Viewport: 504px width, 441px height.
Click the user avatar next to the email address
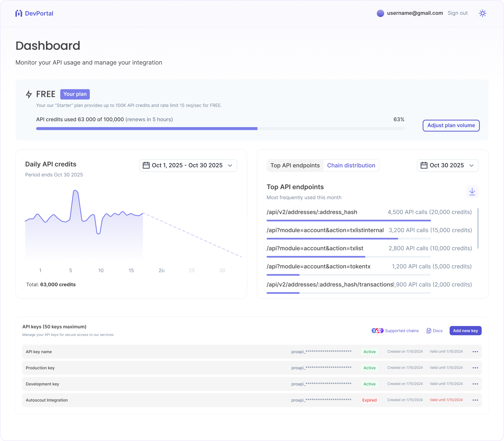(x=380, y=13)
